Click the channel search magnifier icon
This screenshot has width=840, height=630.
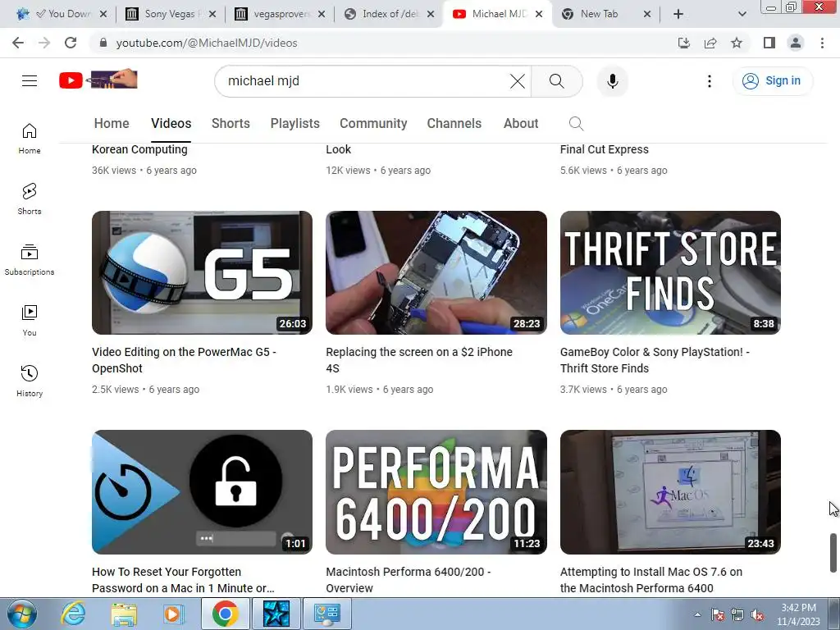pos(576,124)
